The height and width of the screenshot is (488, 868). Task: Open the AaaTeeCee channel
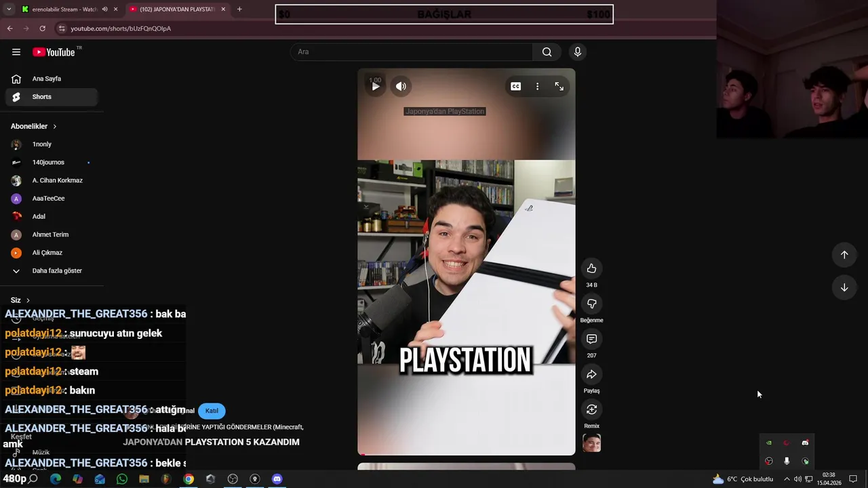click(x=51, y=199)
